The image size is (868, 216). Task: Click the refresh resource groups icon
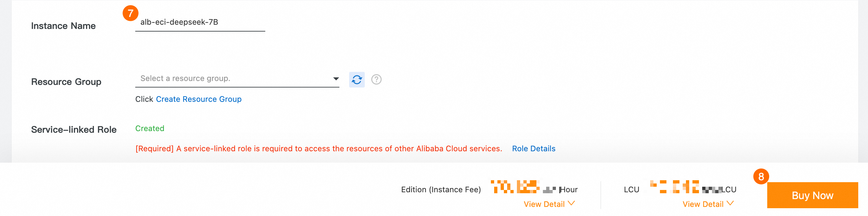tap(357, 79)
